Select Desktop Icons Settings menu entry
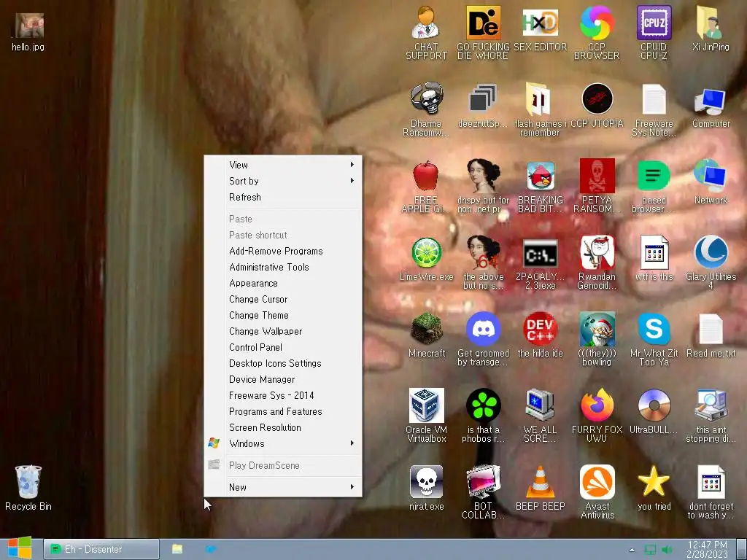The height and width of the screenshot is (560, 747). [x=283, y=363]
